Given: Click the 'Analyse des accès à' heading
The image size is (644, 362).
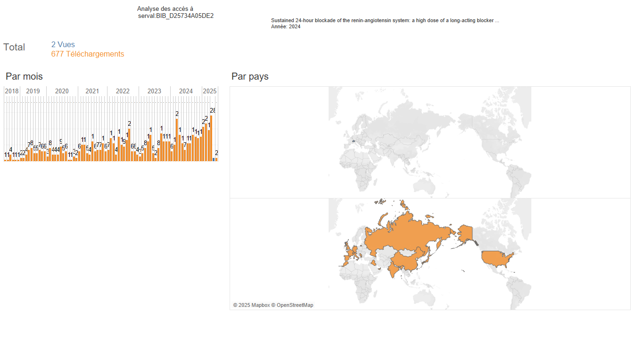Looking at the screenshot, I should pos(165,9).
